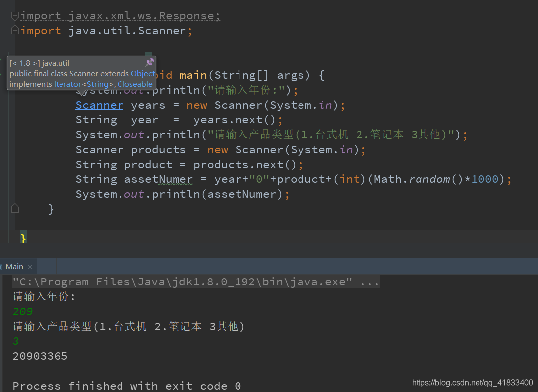Viewport: 538px width, 392px height.
Task: Open the Iterator interface link in popup
Action: pyautogui.click(x=67, y=84)
